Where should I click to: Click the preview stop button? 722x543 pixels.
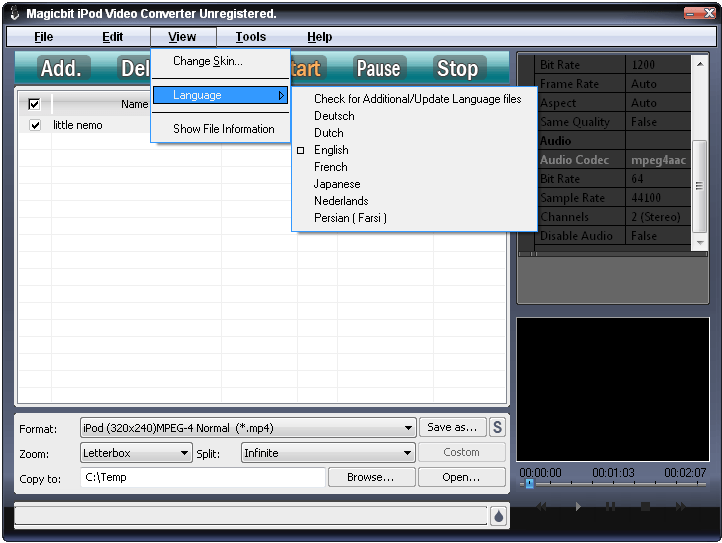coord(646,507)
